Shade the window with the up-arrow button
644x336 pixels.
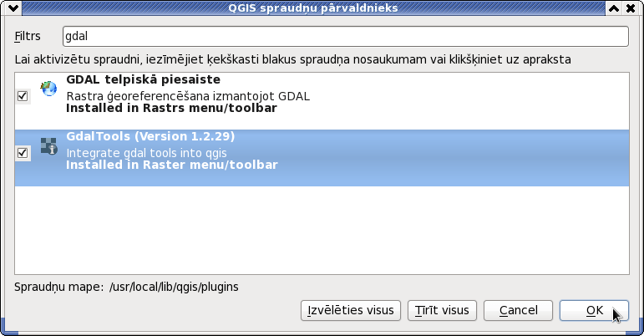(614, 8)
